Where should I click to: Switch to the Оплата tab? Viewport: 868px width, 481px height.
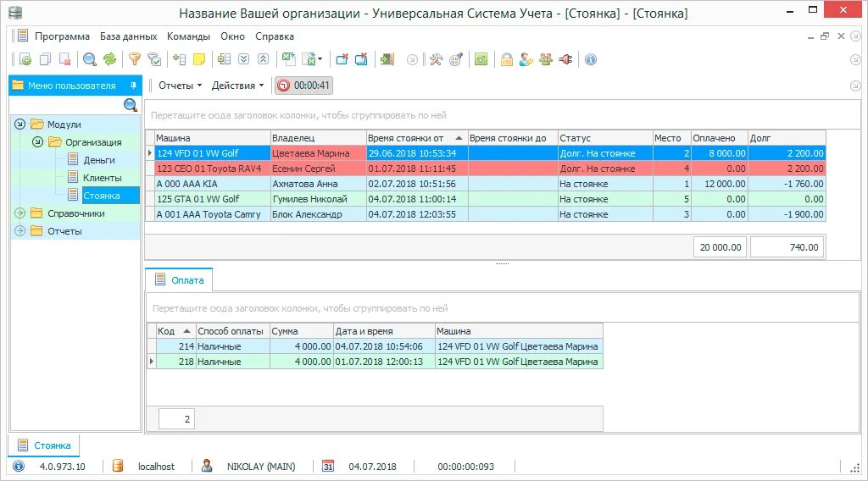tap(179, 280)
